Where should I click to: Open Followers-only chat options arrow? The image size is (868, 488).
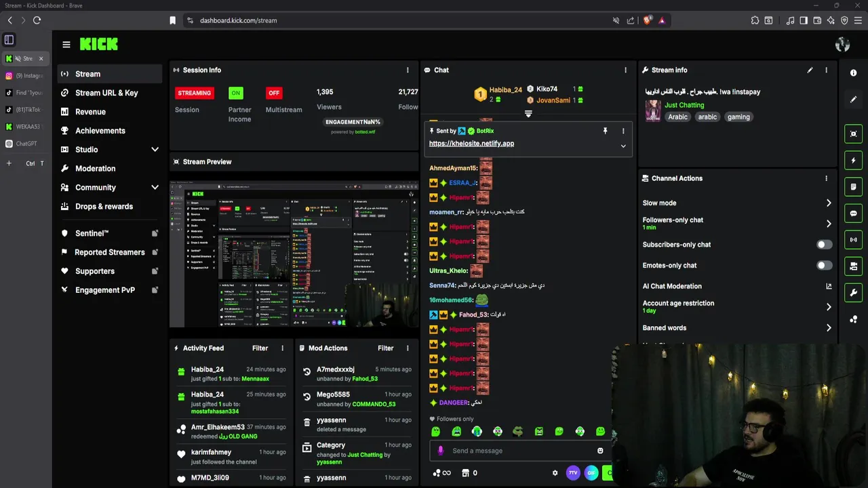click(x=828, y=223)
